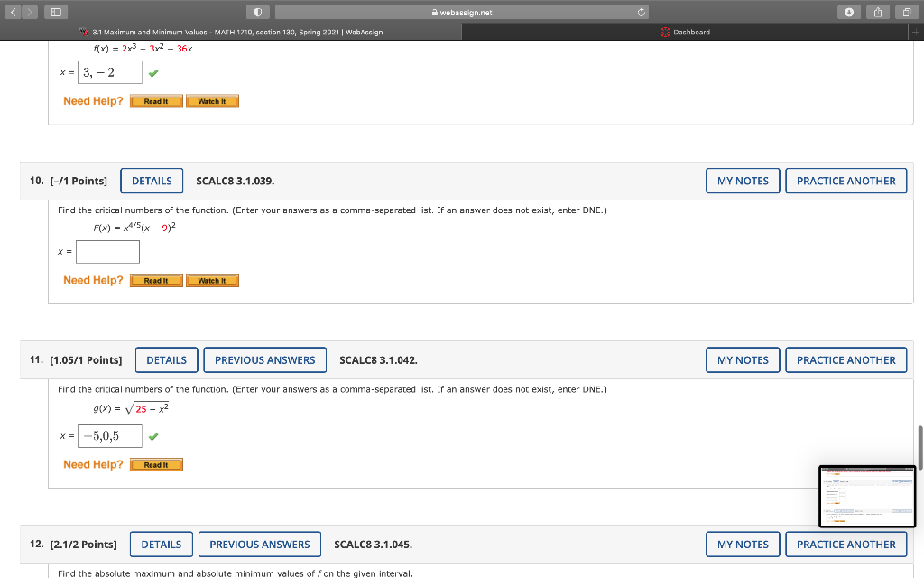
Task: Open DETAILS for question 10
Action: [151, 181]
